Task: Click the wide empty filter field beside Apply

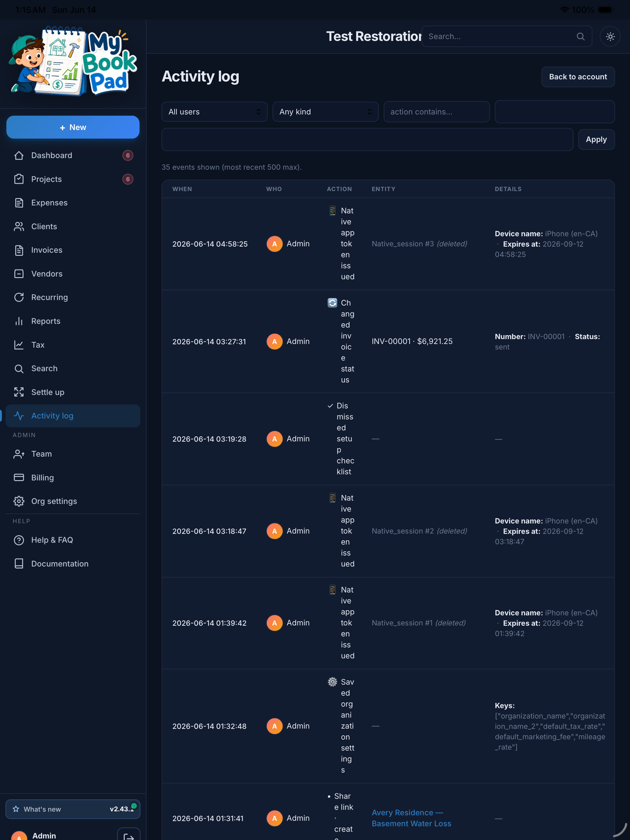Action: (367, 139)
